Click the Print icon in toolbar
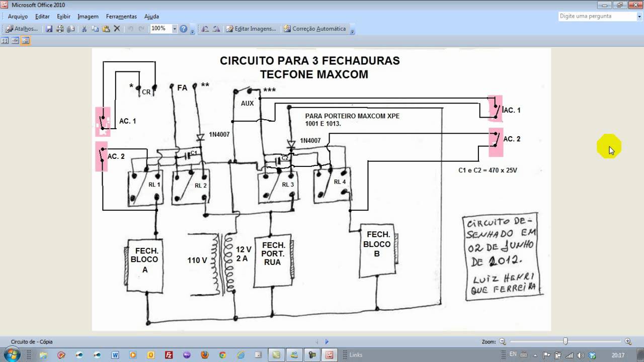644x362 pixels. (60, 29)
